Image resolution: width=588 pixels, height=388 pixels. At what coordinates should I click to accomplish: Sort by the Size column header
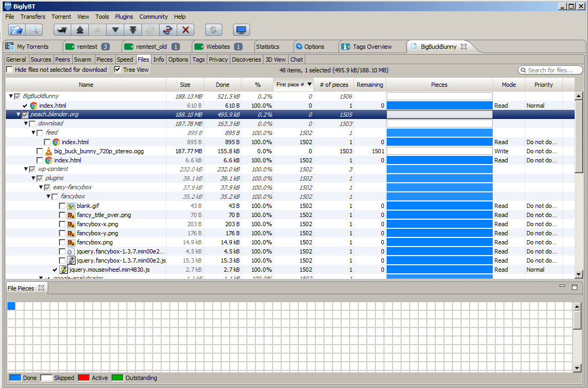click(185, 85)
